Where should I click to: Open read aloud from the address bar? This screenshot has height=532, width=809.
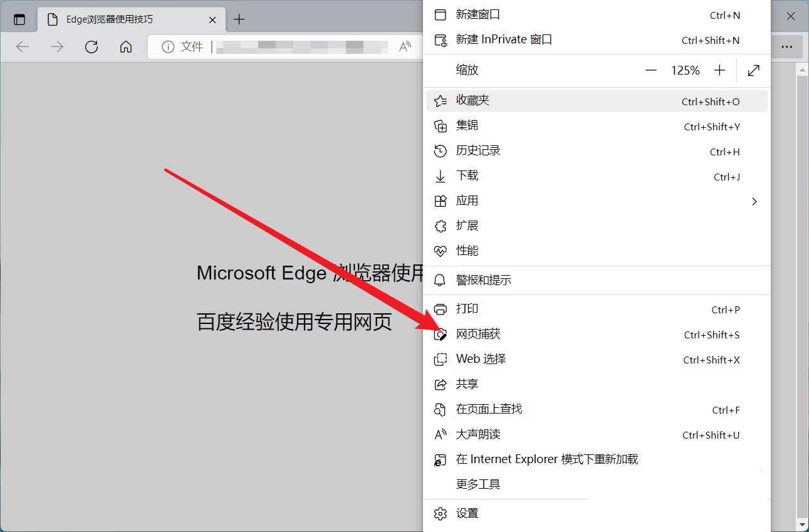(x=405, y=46)
